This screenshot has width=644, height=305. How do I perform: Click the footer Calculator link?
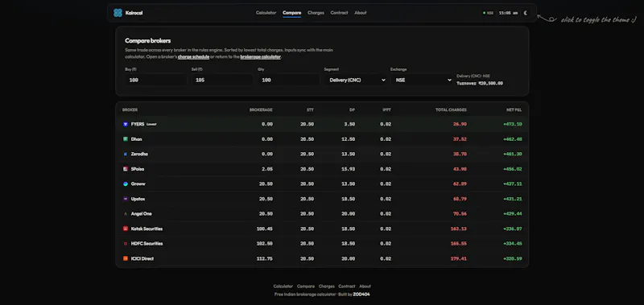(283, 286)
